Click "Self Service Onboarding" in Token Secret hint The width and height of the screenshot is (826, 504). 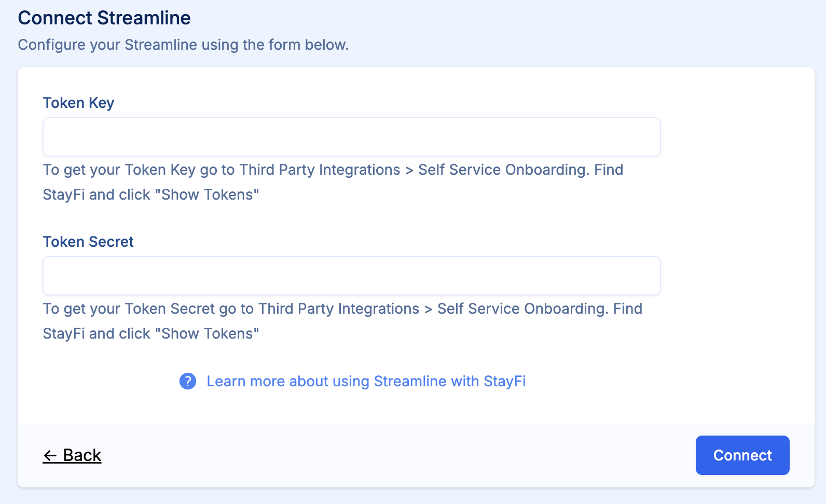[x=521, y=309]
